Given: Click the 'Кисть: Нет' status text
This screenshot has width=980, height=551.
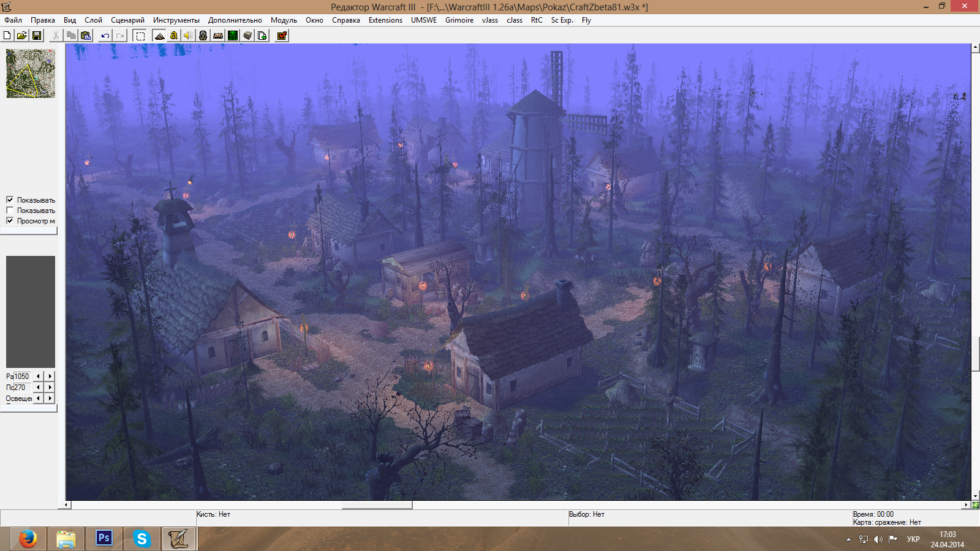Looking at the screenshot, I should (213, 514).
